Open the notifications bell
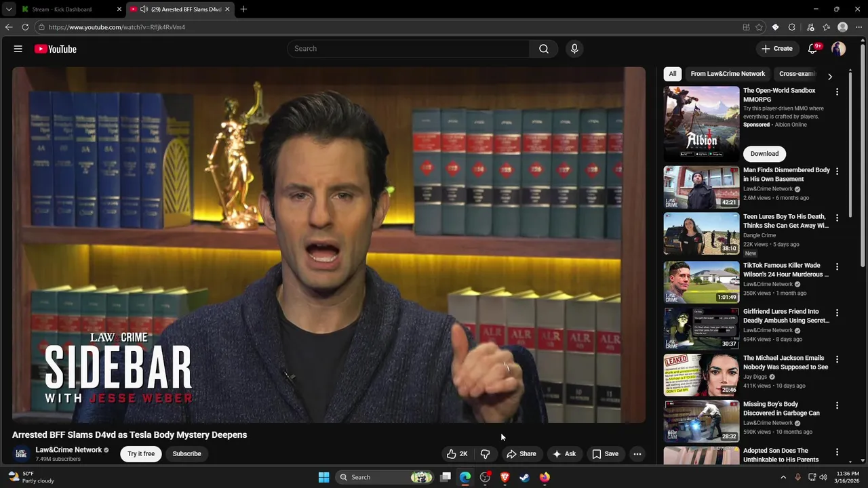This screenshot has height=488, width=868. (x=813, y=49)
